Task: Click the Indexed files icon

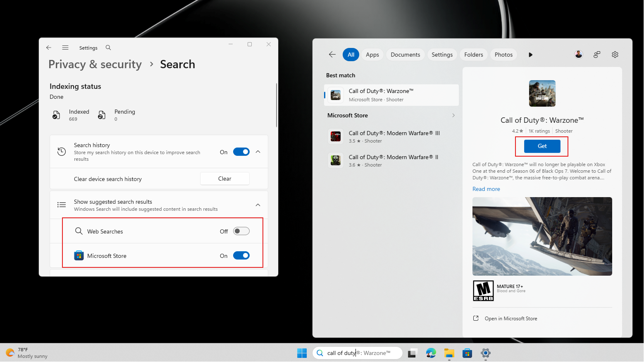Action: [56, 115]
